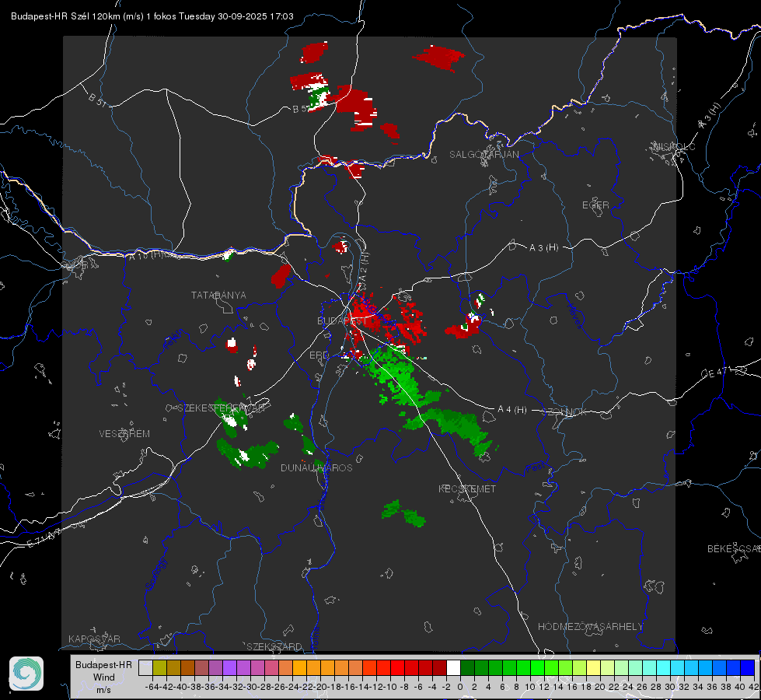Click the DUNAÚJVÁROS city label
761x700 pixels.
(316, 467)
